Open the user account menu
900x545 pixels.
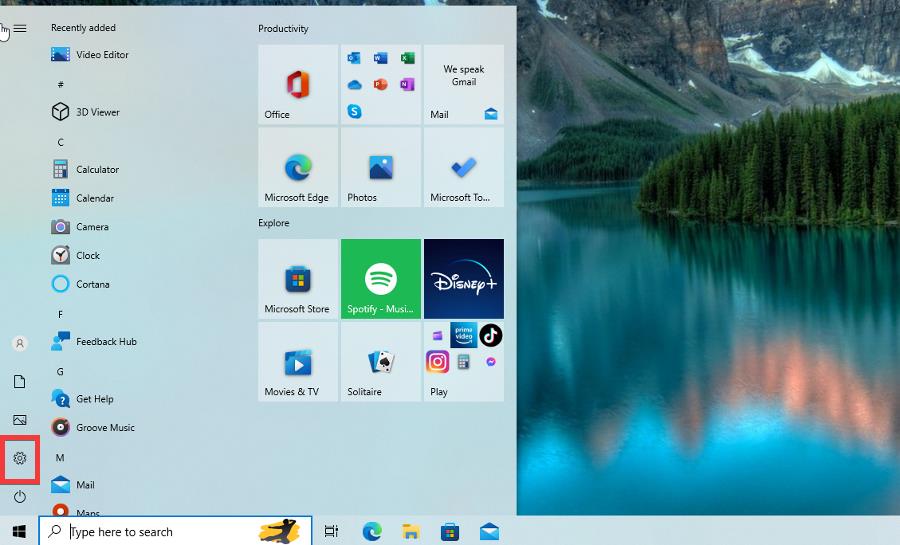point(20,343)
